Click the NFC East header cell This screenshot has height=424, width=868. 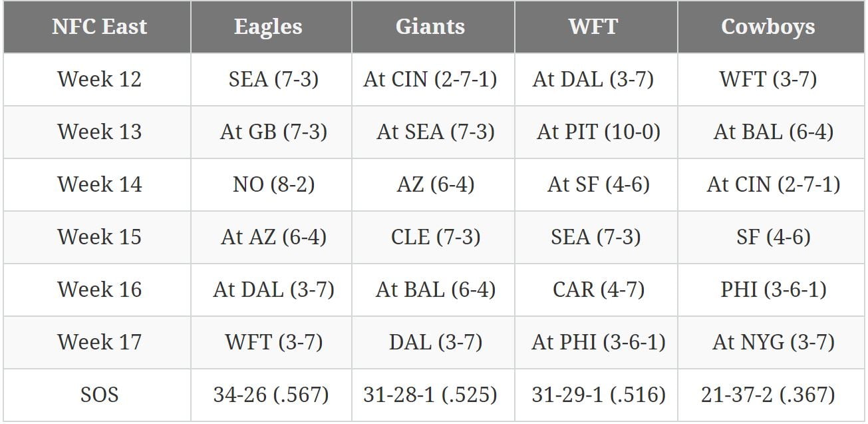pyautogui.click(x=98, y=27)
